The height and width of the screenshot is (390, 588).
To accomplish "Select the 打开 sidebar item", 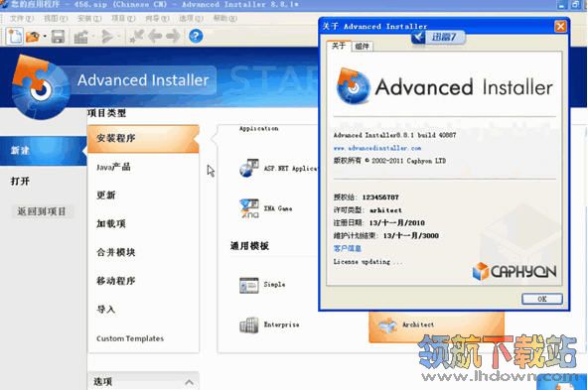I will [20, 182].
